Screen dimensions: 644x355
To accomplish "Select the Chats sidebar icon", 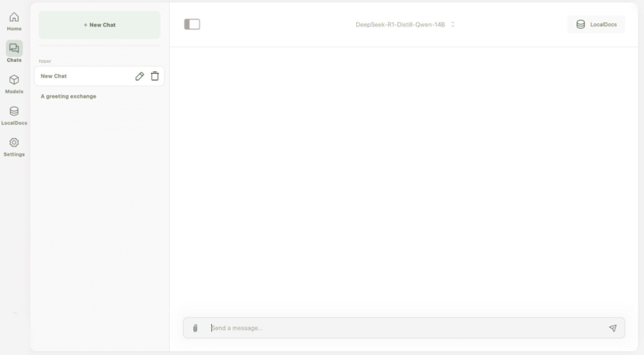I will click(14, 48).
